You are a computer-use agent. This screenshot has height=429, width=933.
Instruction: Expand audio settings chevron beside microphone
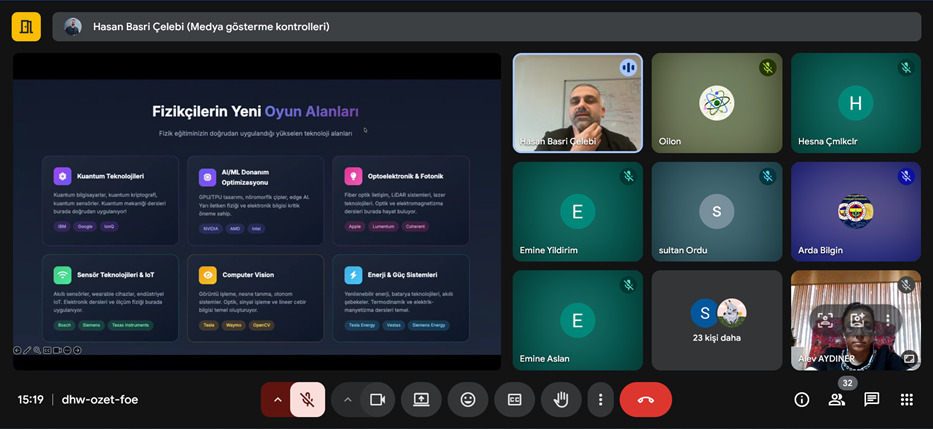[277, 399]
